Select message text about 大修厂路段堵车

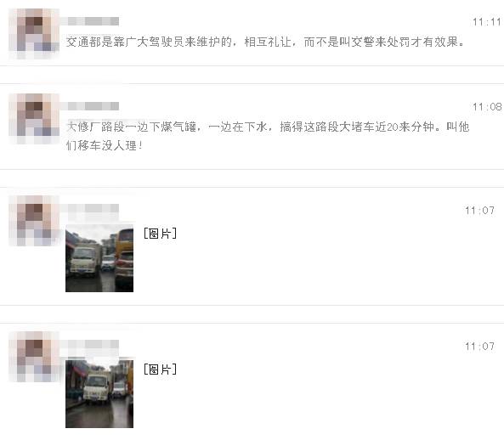(268, 136)
